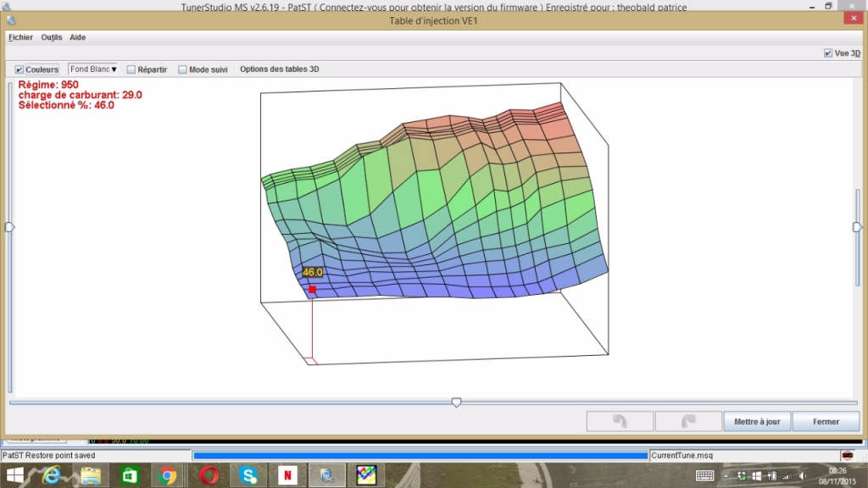Open File Explorer from the taskbar
The image size is (868, 488).
pyautogui.click(x=90, y=475)
